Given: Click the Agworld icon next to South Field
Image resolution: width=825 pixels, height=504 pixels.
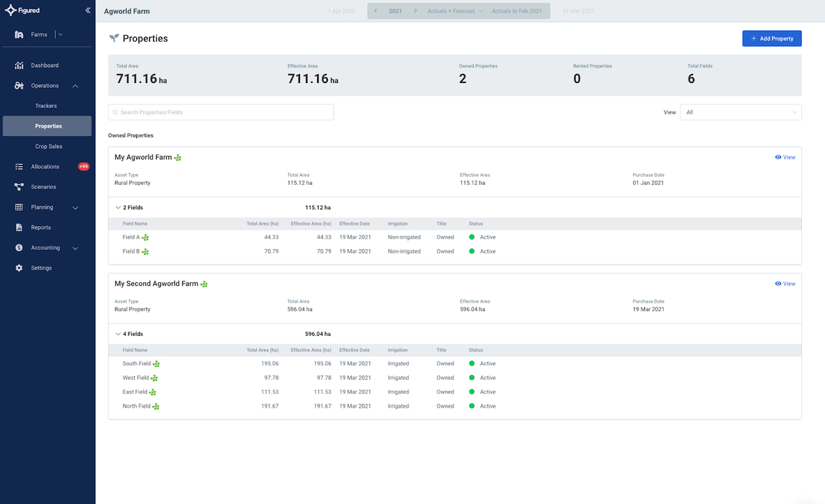Looking at the screenshot, I should tap(156, 364).
